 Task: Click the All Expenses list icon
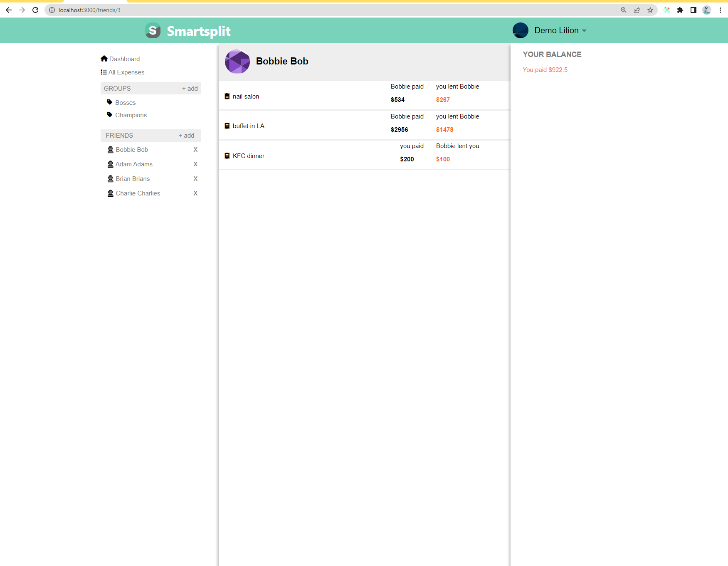[x=104, y=72]
